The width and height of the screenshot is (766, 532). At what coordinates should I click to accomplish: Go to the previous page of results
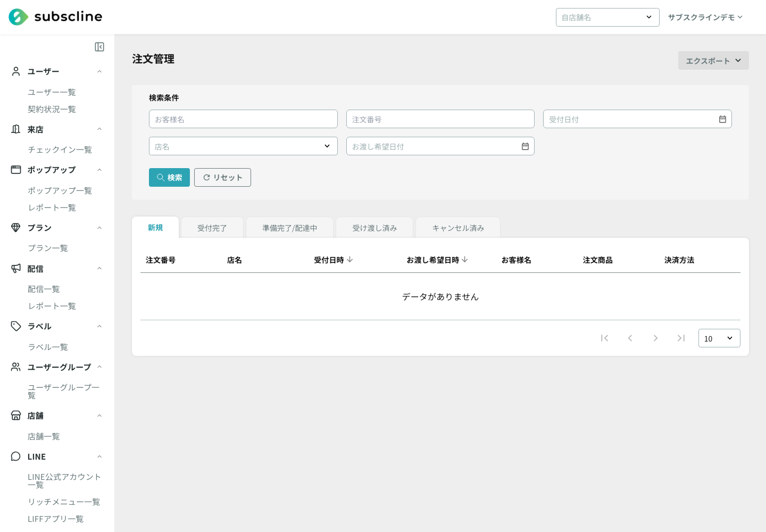630,338
